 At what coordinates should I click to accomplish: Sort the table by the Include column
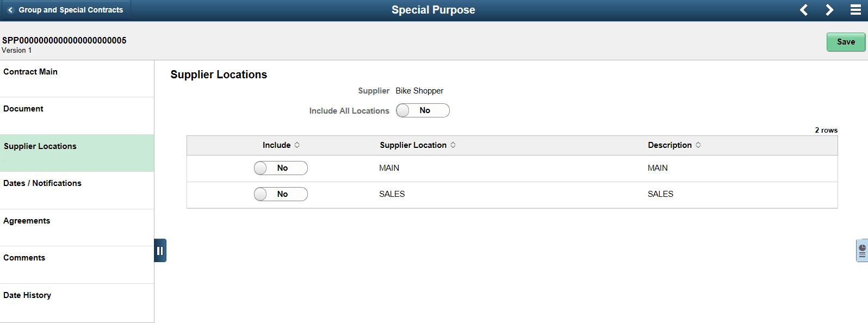pyautogui.click(x=281, y=145)
